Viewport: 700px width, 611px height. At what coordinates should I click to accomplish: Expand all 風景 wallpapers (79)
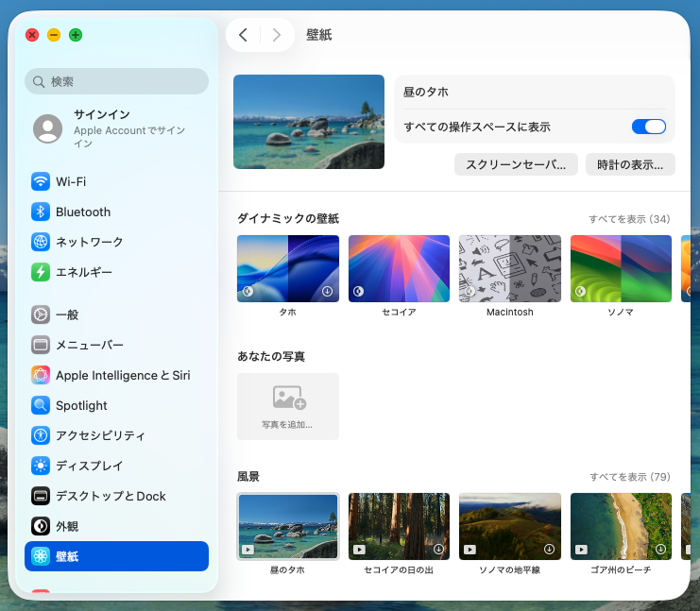629,477
